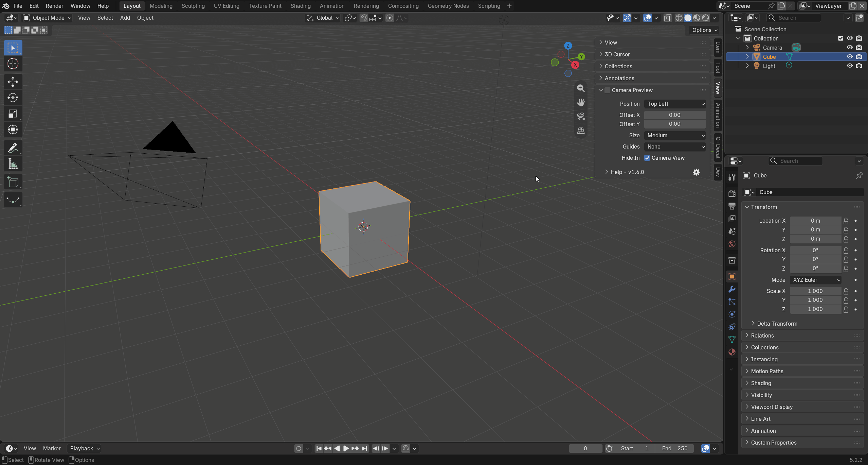Open the Position Top Left dropdown
868x465 pixels.
point(675,104)
